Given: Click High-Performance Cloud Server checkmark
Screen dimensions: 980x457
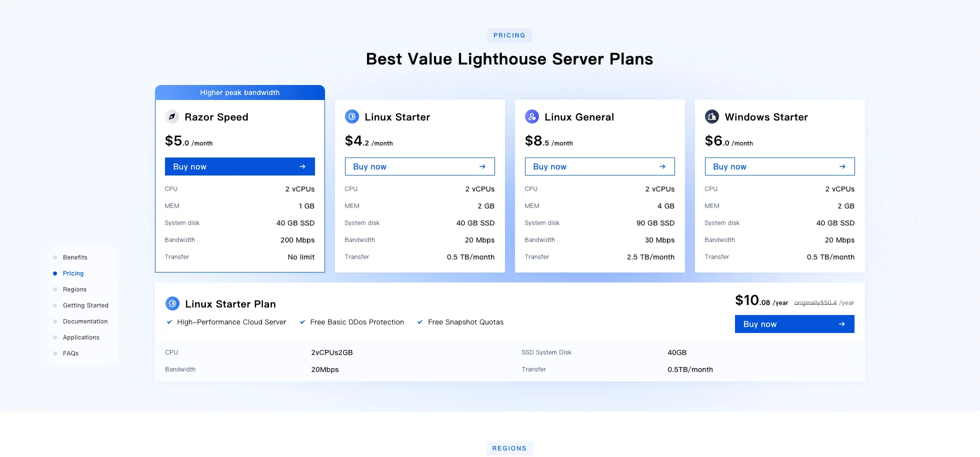Looking at the screenshot, I should coord(169,322).
